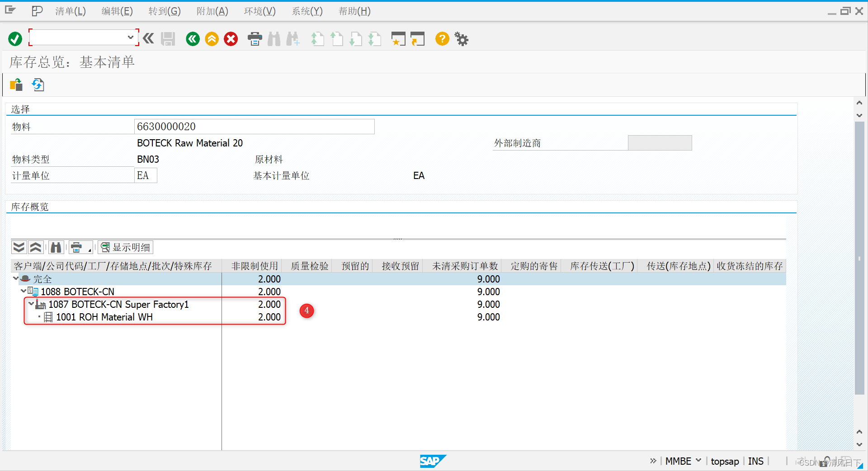Viewport: 868px width, 471px height.
Task: Click the Print icon in the toolbar
Action: tap(255, 39)
